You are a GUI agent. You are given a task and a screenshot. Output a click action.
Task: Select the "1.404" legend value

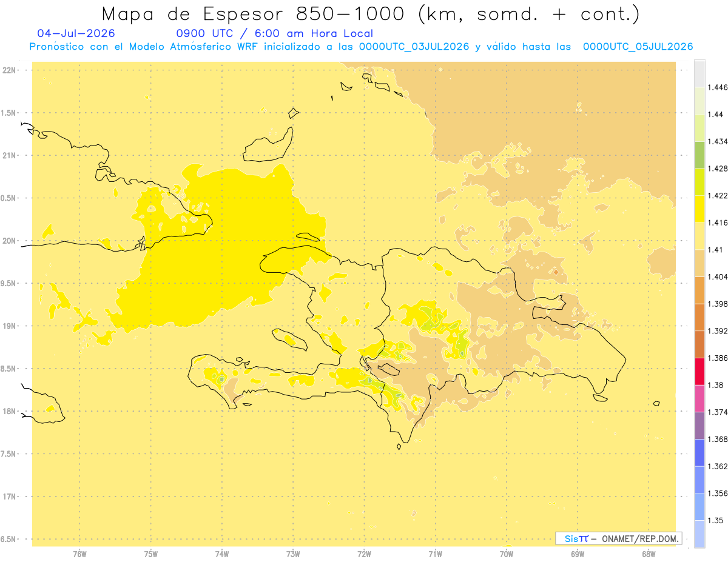(x=718, y=276)
